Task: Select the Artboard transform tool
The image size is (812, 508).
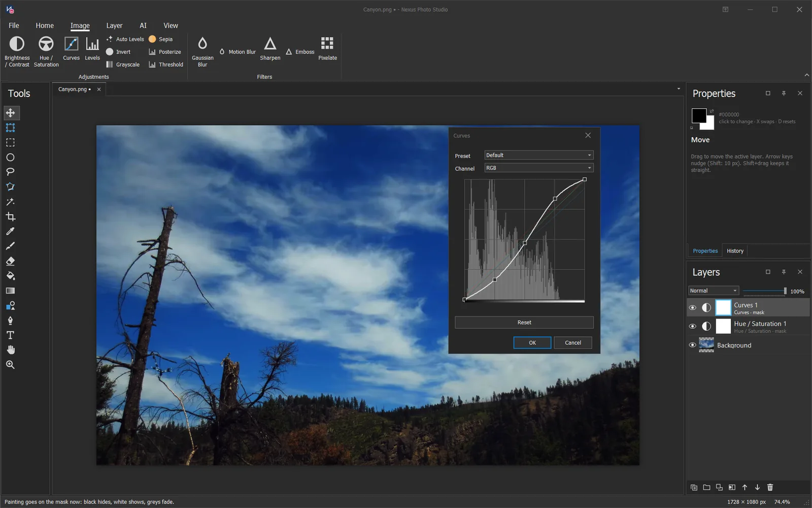Action: point(10,128)
